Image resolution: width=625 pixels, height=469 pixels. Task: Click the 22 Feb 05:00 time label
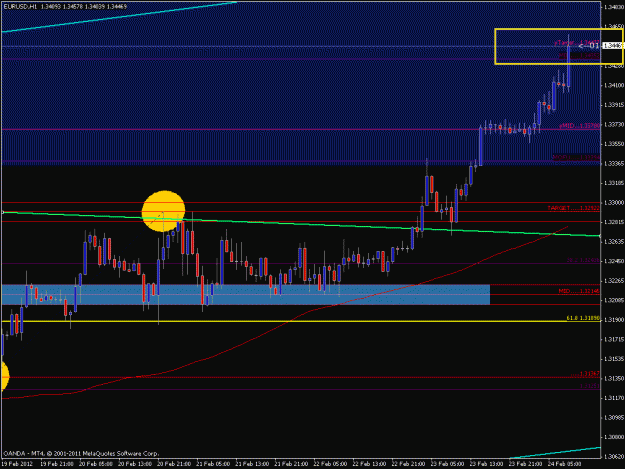point(330,464)
